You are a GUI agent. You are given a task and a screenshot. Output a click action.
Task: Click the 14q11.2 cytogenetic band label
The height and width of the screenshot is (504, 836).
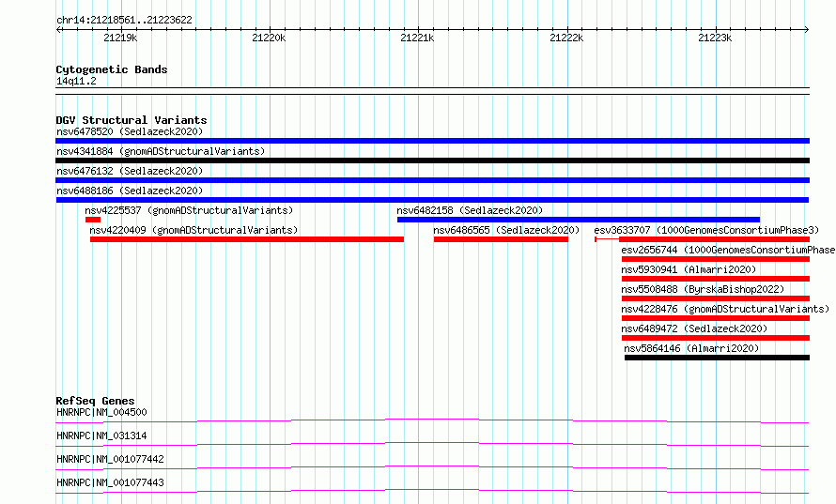[76, 81]
